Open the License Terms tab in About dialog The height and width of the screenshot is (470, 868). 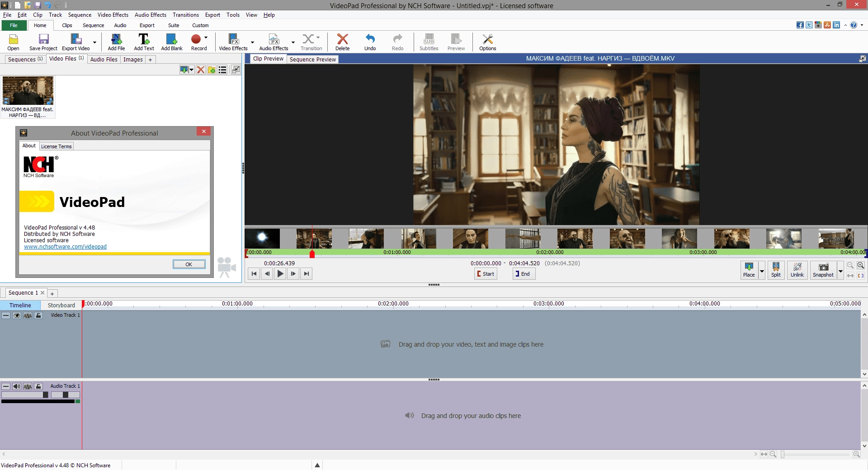tap(57, 146)
